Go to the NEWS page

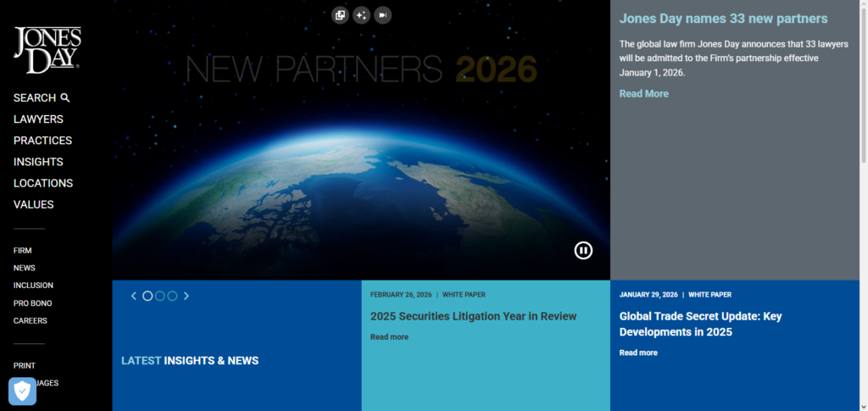coord(25,268)
